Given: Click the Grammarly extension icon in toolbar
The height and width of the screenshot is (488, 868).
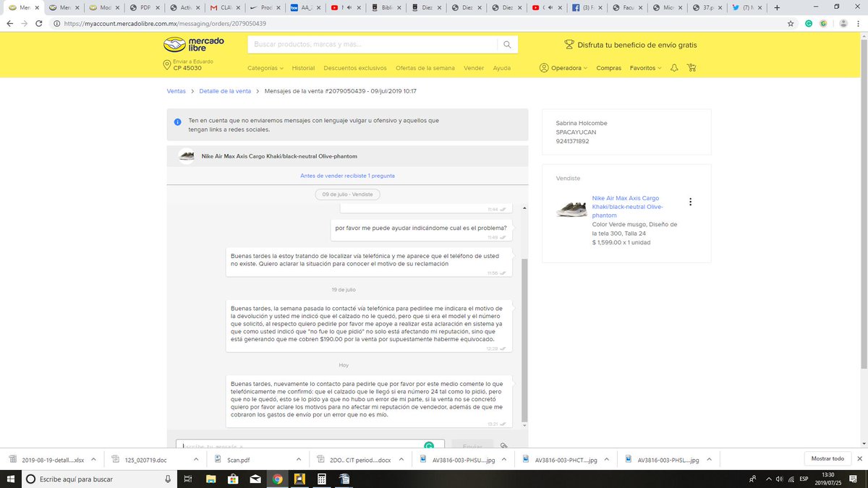Looking at the screenshot, I should pyautogui.click(x=809, y=23).
